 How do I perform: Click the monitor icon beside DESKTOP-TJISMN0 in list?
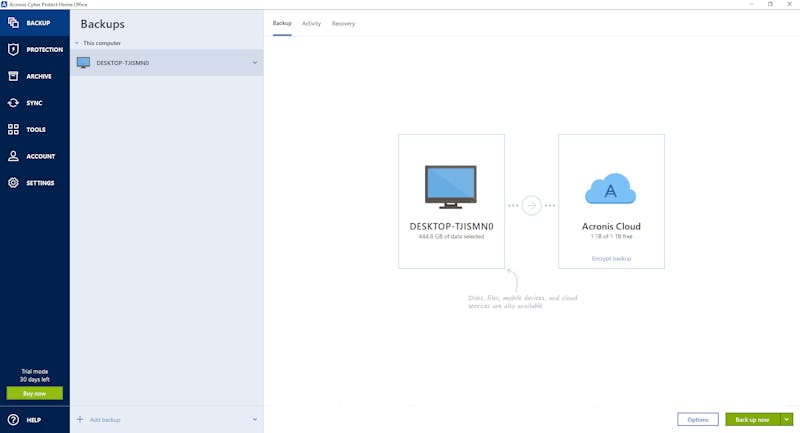coord(83,63)
